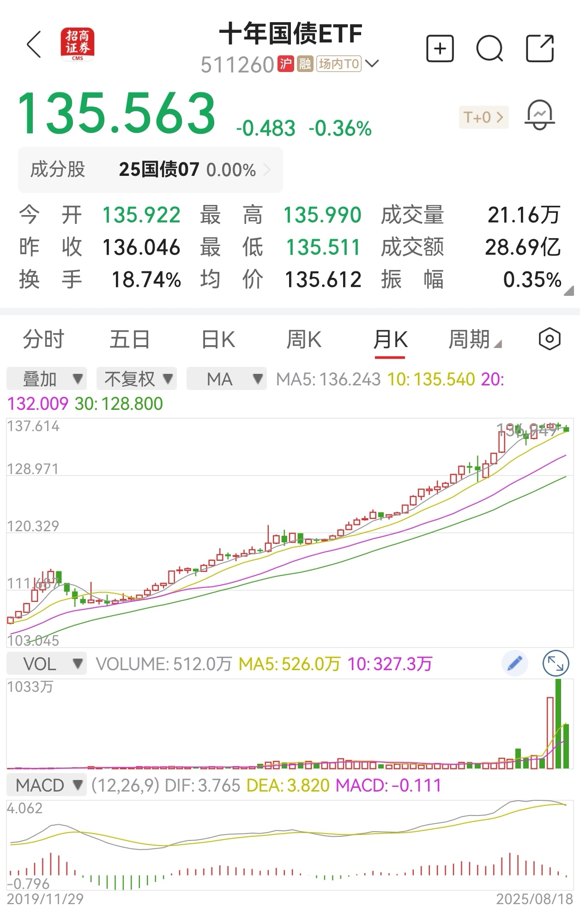Open the T+0 button
Viewport: 580px width, 924px height.
click(x=483, y=117)
